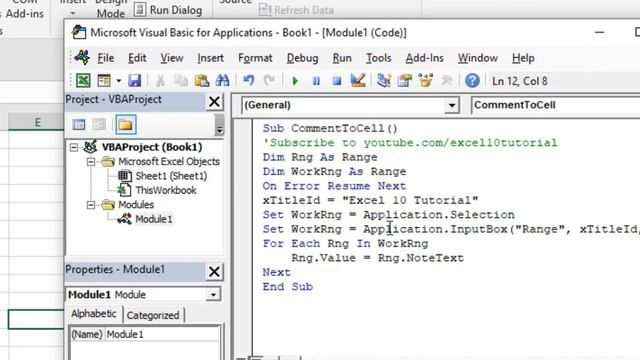Open the Add-Ins menu

click(x=424, y=58)
